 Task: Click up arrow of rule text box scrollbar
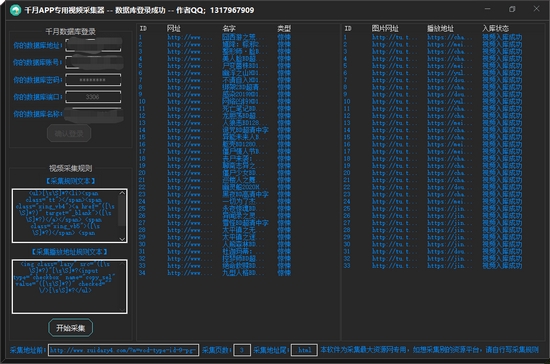122,193
